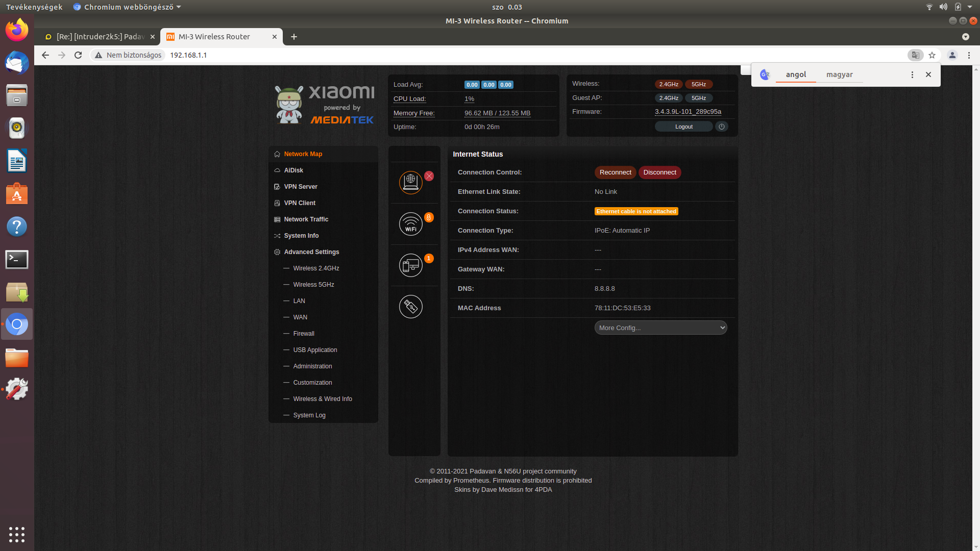Open Terminal from the dock
980x551 pixels.
click(x=17, y=260)
